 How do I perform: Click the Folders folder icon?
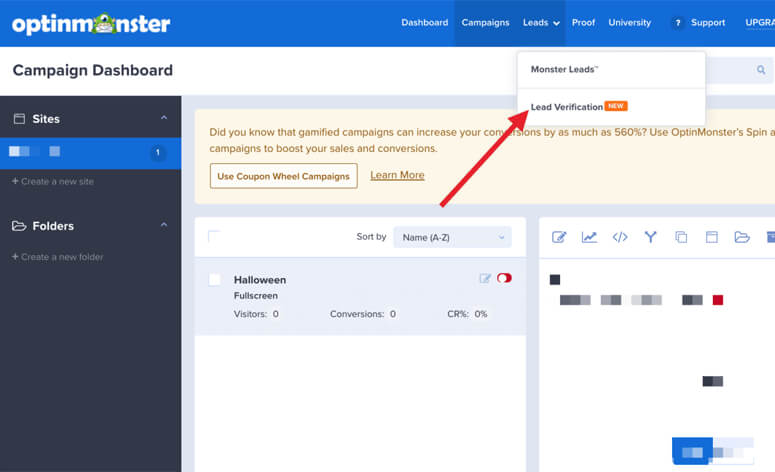(19, 226)
